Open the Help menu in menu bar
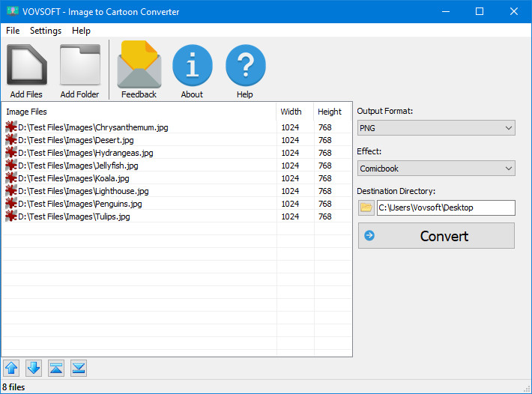 (x=81, y=31)
